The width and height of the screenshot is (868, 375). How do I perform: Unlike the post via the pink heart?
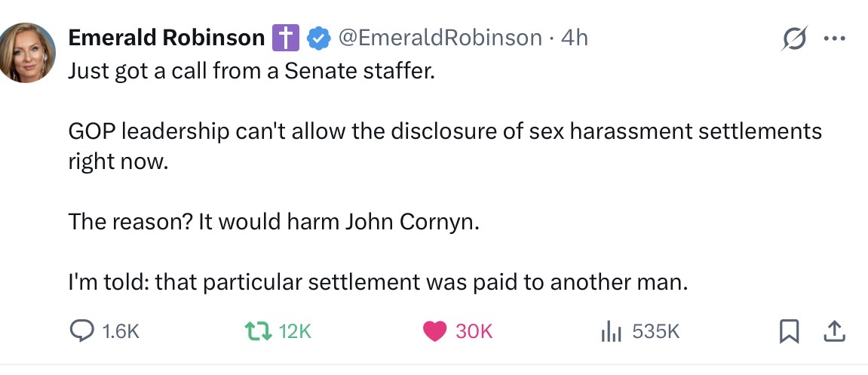coord(434,330)
